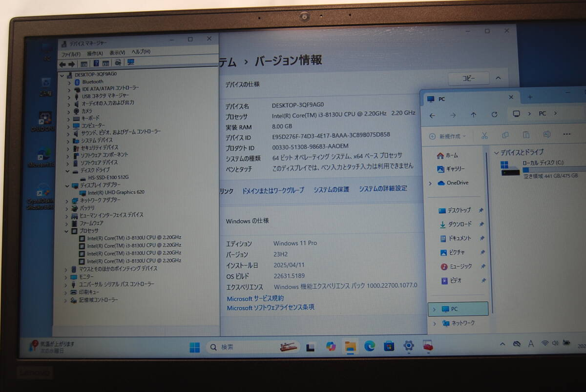586x392 pixels.
Task: Open the システムの保護 link
Action: 331,189
